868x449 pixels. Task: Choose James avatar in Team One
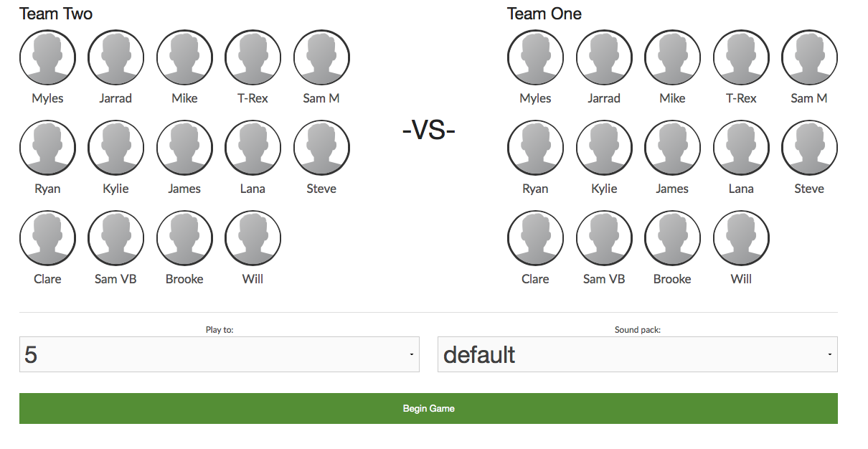(x=672, y=148)
